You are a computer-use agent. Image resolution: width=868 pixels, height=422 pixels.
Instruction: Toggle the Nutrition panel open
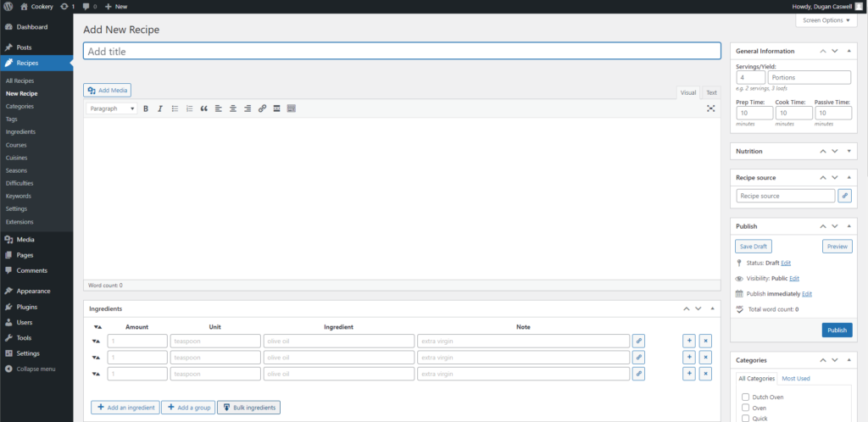click(x=849, y=151)
